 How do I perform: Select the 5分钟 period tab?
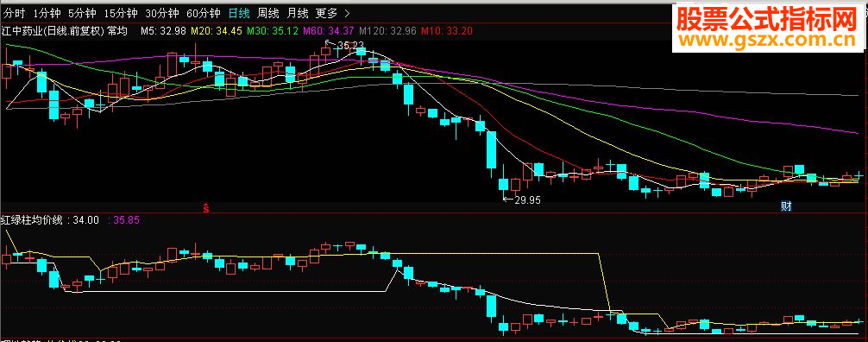tap(83, 13)
